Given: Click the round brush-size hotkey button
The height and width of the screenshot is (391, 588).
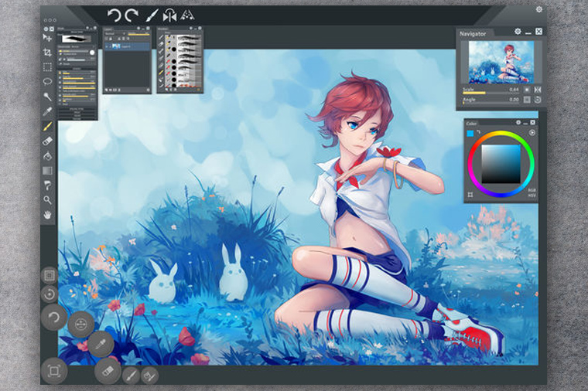Looking at the screenshot, I should [80, 325].
